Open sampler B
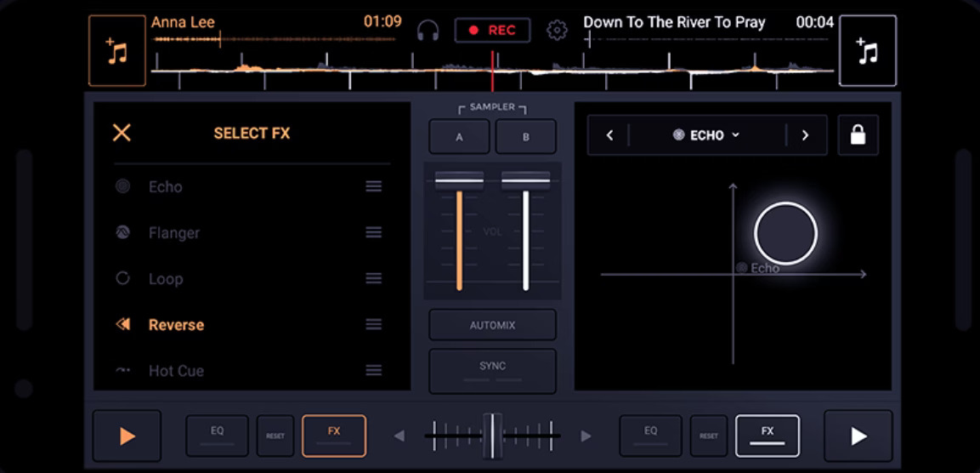This screenshot has height=473, width=980. coord(525,136)
